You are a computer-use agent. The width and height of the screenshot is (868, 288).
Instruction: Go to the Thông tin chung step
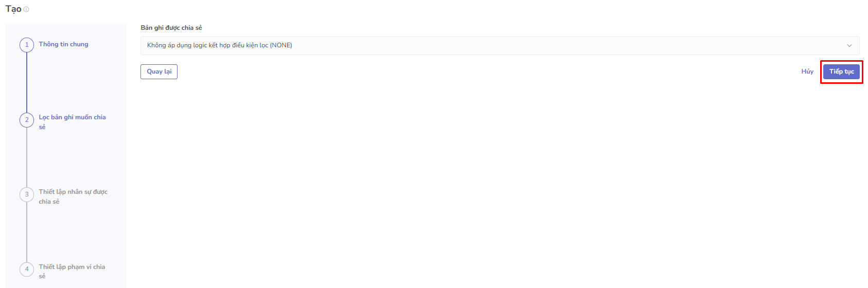point(63,44)
